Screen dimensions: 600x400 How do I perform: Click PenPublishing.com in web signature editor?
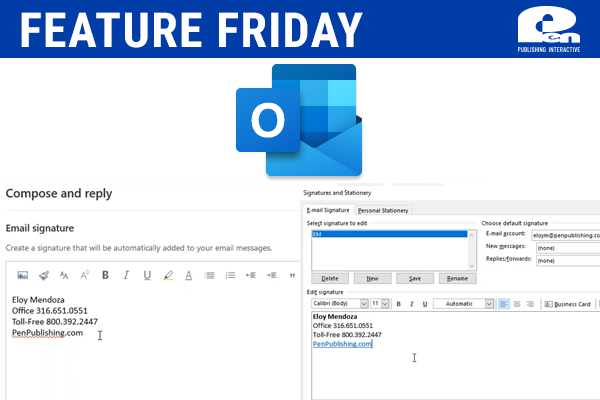tap(47, 333)
